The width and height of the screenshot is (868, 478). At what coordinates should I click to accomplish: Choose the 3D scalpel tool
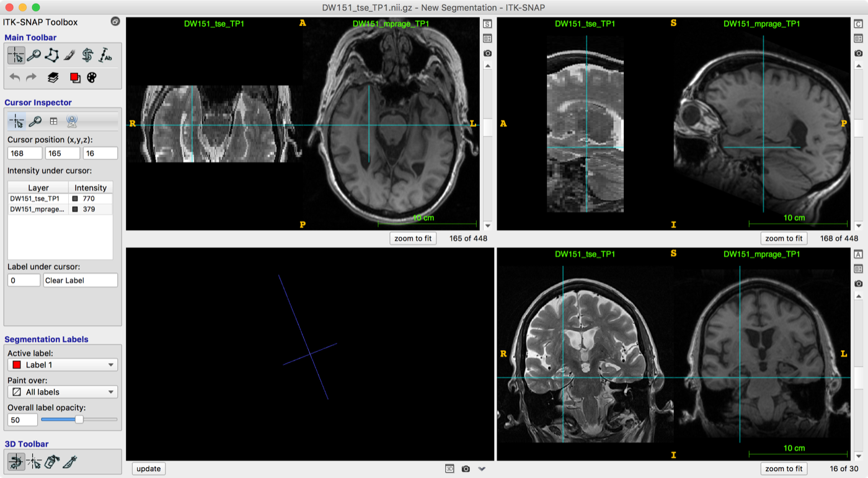click(70, 461)
